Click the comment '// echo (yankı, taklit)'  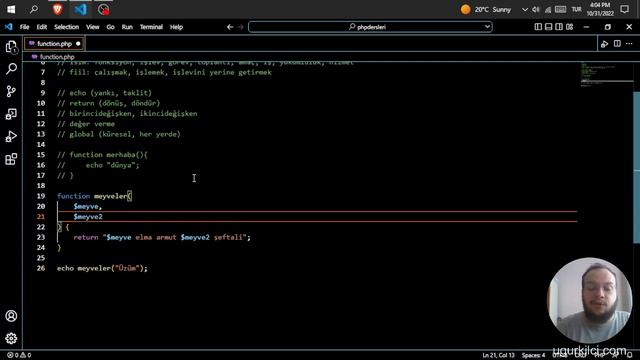pos(104,93)
